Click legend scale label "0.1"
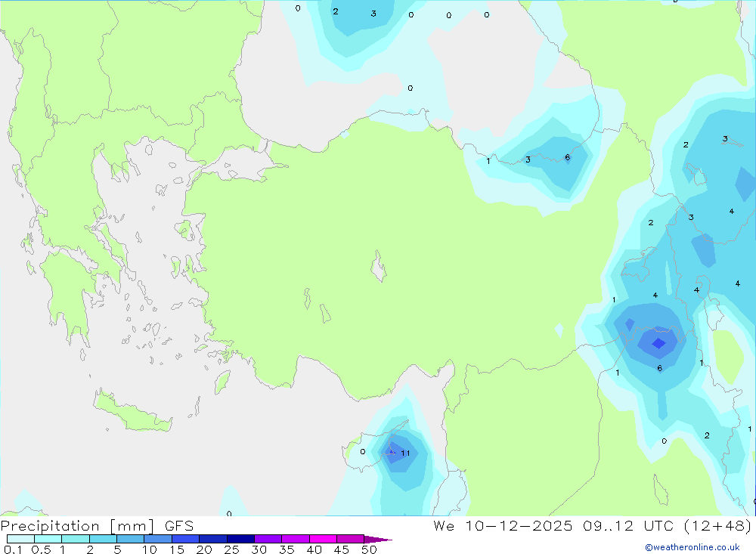Screen dimensions: 756x554 (x=13, y=549)
